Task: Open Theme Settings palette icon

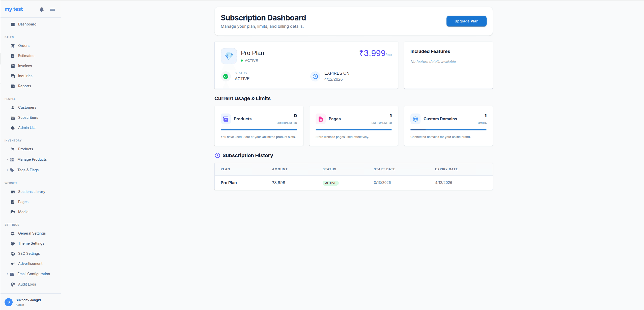Action: point(13,243)
